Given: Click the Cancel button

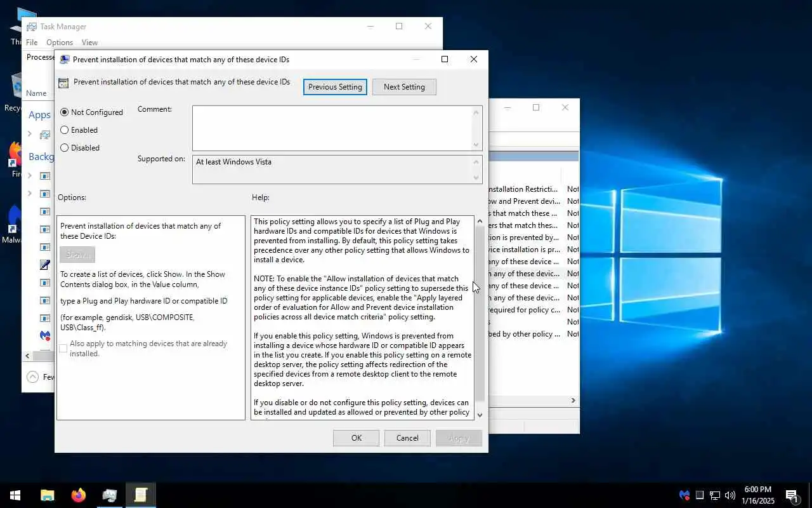Looking at the screenshot, I should point(407,438).
